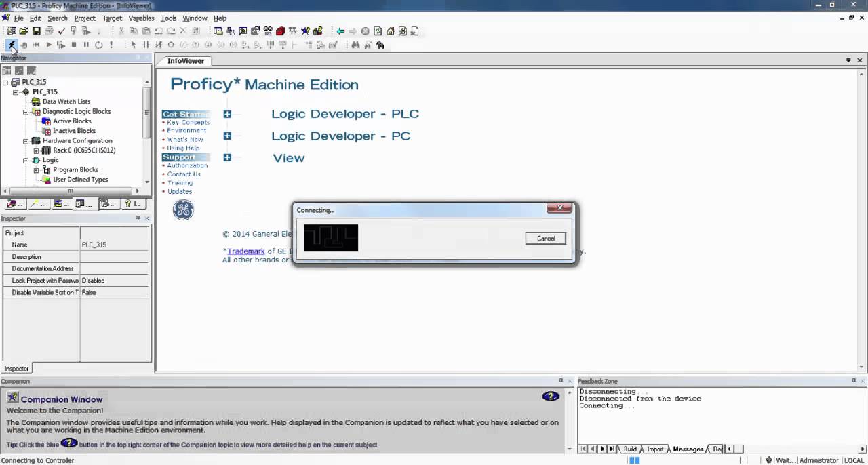Open the Updates support link
Image resolution: width=868 pixels, height=465 pixels.
[x=180, y=191]
